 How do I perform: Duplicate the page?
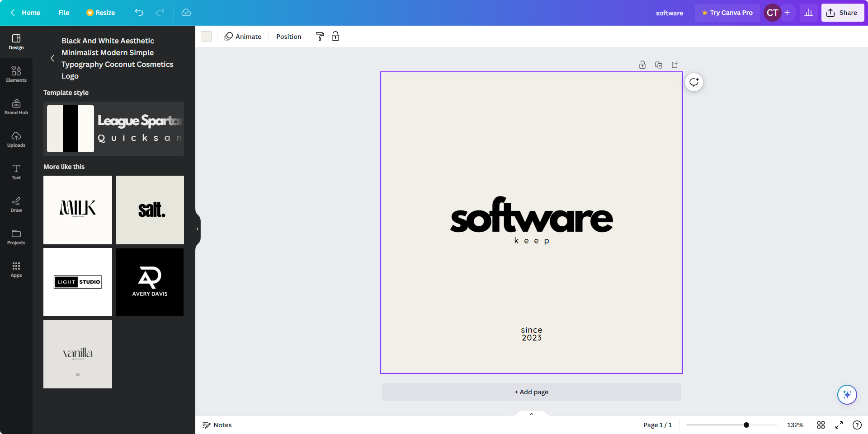(659, 65)
